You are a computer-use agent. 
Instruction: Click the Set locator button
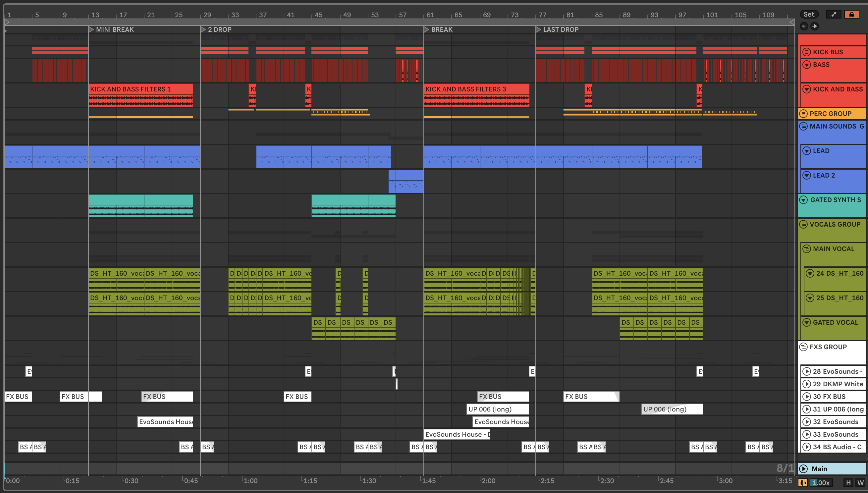(809, 14)
